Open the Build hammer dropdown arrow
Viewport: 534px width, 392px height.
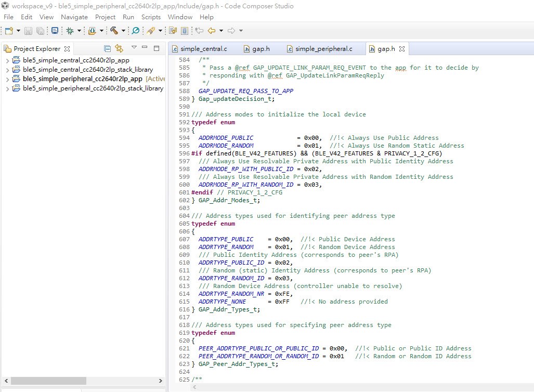point(123,31)
